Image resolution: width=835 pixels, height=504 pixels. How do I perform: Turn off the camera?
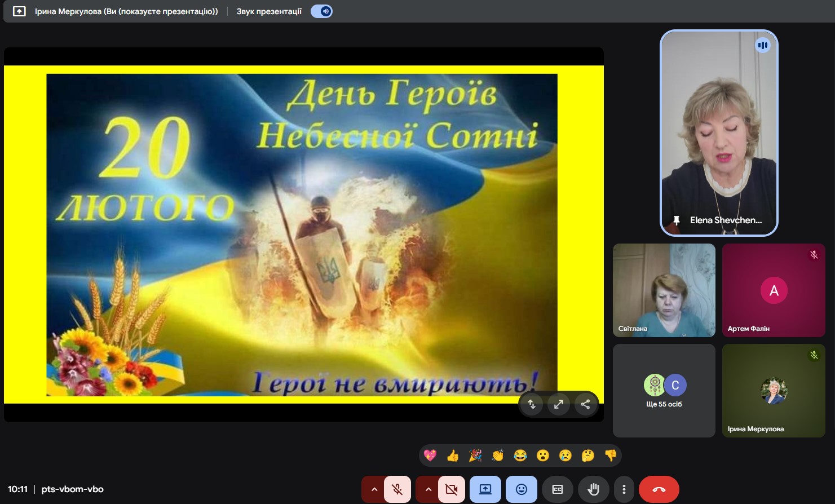[451, 489]
